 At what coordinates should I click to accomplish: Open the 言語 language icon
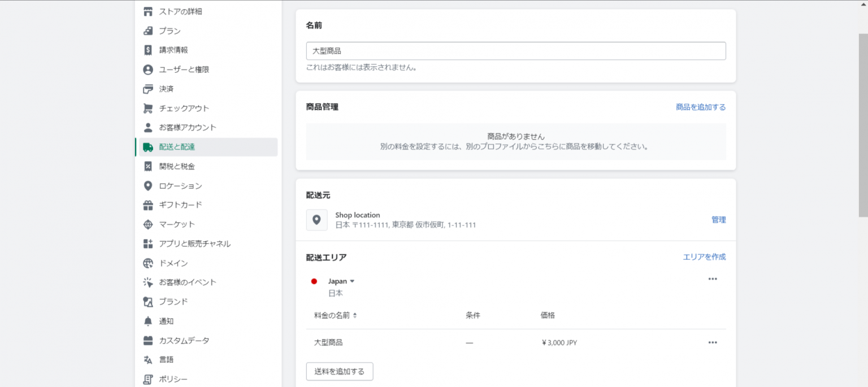pyautogui.click(x=148, y=359)
